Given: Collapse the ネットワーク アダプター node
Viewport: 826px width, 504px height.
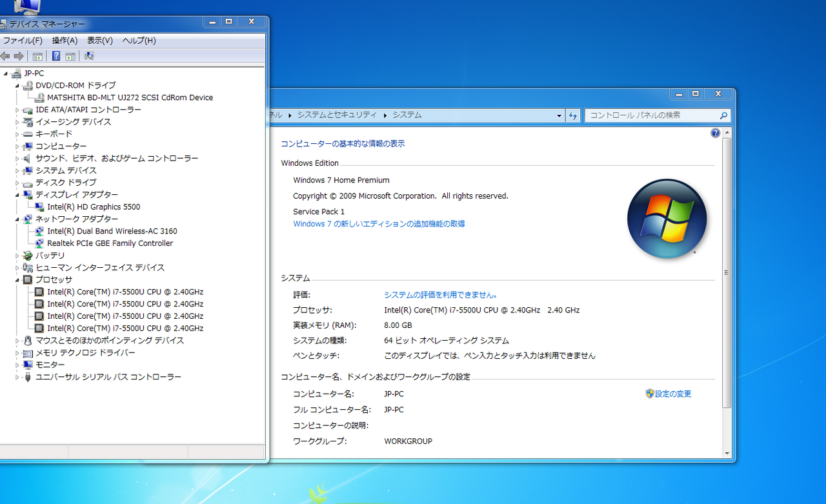Looking at the screenshot, I should tap(17, 219).
